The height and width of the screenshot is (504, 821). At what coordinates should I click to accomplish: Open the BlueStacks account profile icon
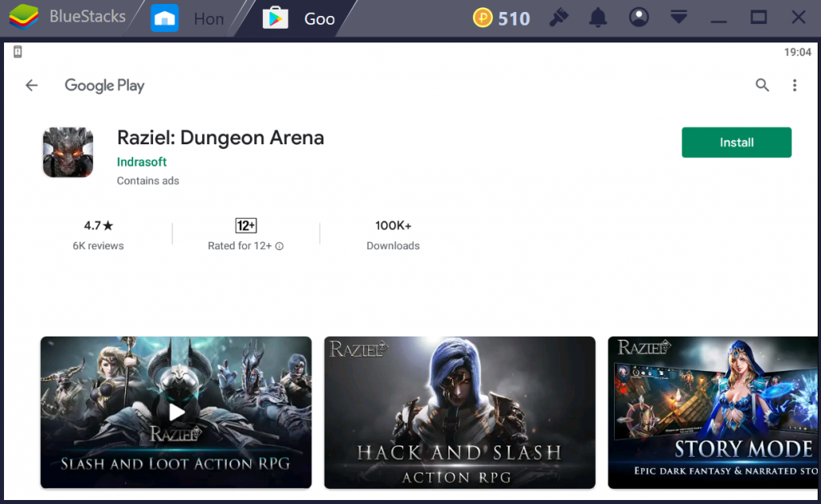pos(638,18)
